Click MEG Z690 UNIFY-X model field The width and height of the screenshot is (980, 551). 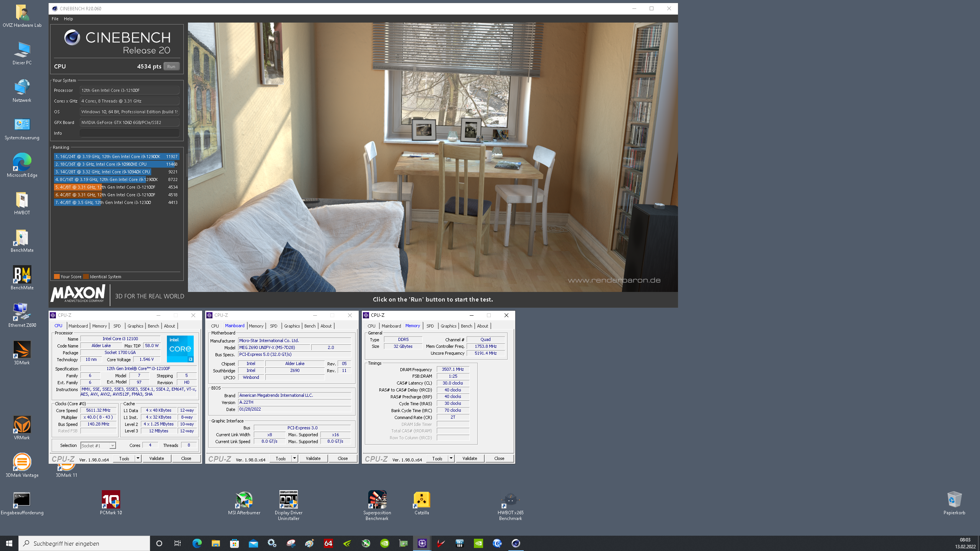(x=274, y=347)
